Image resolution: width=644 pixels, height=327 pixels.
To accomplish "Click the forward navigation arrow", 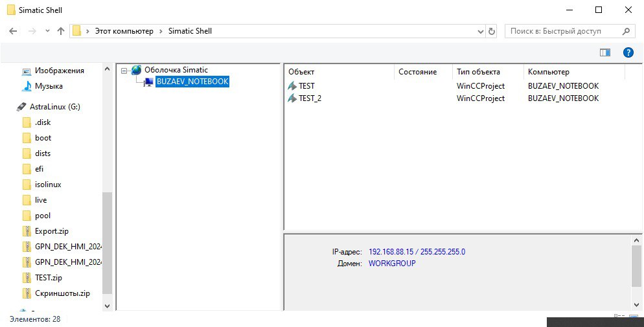I will pos(32,31).
